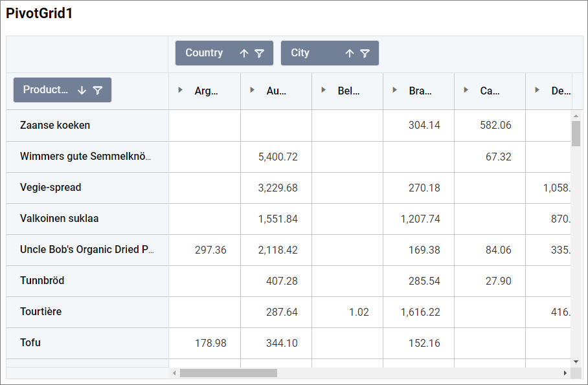The width and height of the screenshot is (588, 385).
Task: Open the Product field filter icon
Action: [x=97, y=91]
